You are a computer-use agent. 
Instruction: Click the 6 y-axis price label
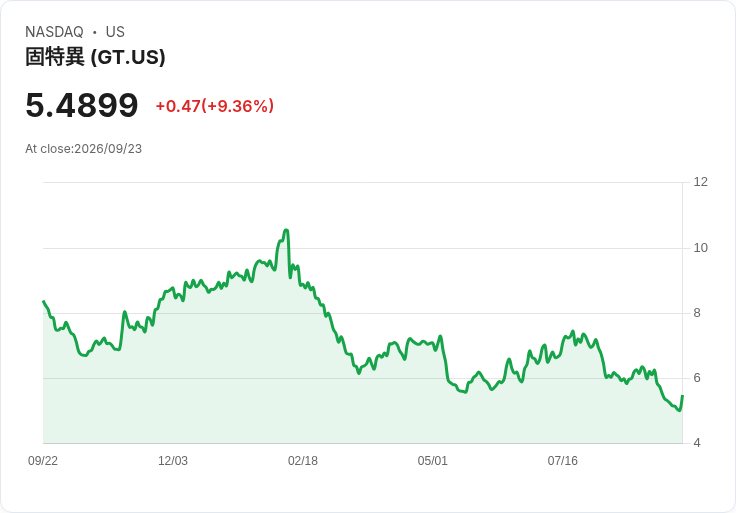click(697, 378)
